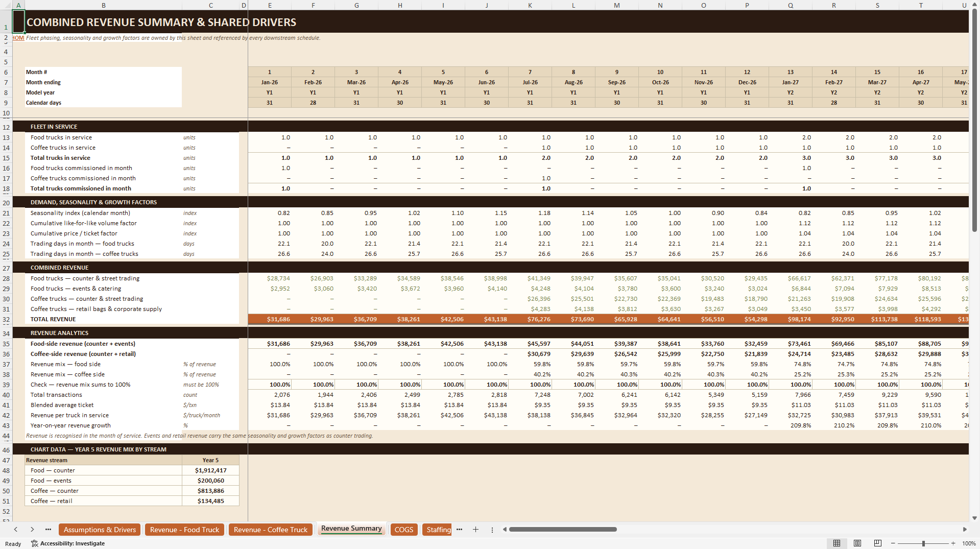The height and width of the screenshot is (549, 980).
Task: Select the Revenue stream table header
Action: point(104,460)
